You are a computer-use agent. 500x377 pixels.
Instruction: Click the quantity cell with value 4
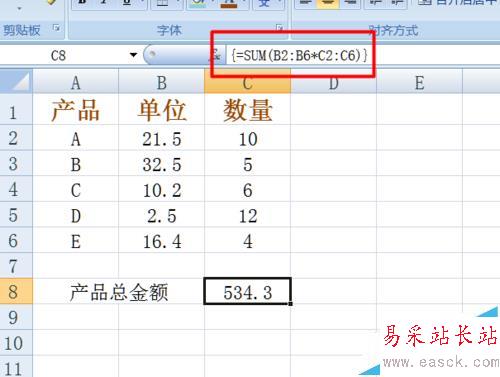pyautogui.click(x=247, y=240)
